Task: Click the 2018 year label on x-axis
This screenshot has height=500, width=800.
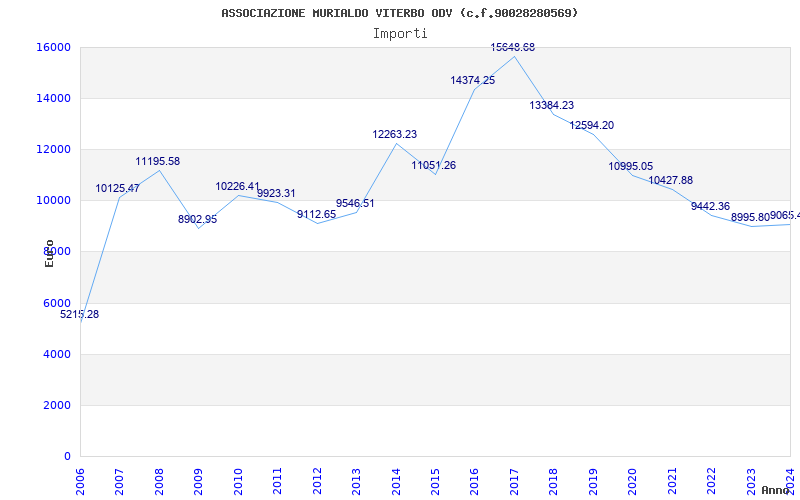Action: click(554, 481)
